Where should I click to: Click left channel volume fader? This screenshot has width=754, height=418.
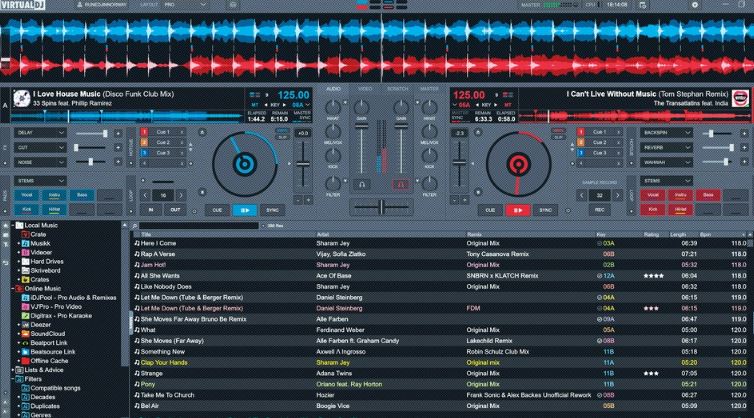click(x=362, y=127)
